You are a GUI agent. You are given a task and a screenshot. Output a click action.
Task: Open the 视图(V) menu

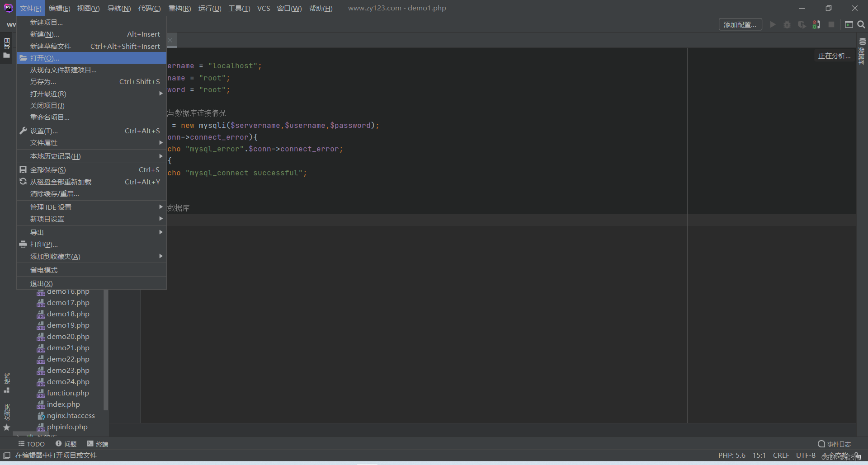pos(89,8)
